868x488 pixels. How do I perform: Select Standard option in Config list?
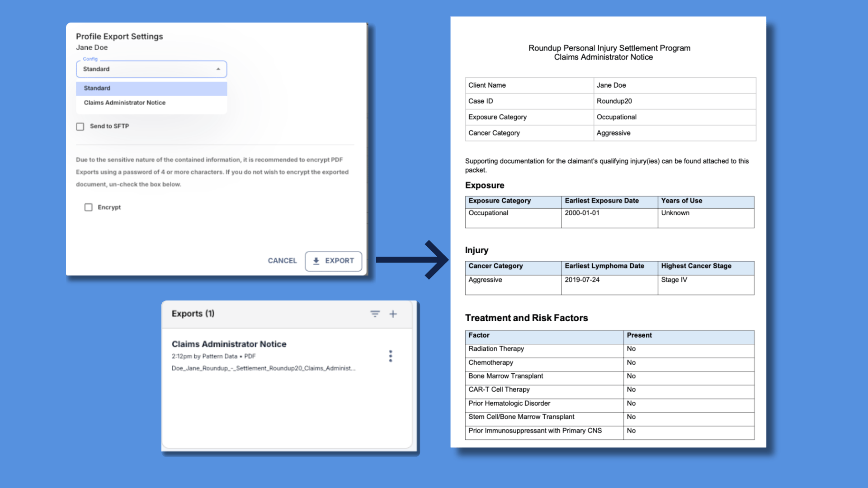(x=151, y=88)
